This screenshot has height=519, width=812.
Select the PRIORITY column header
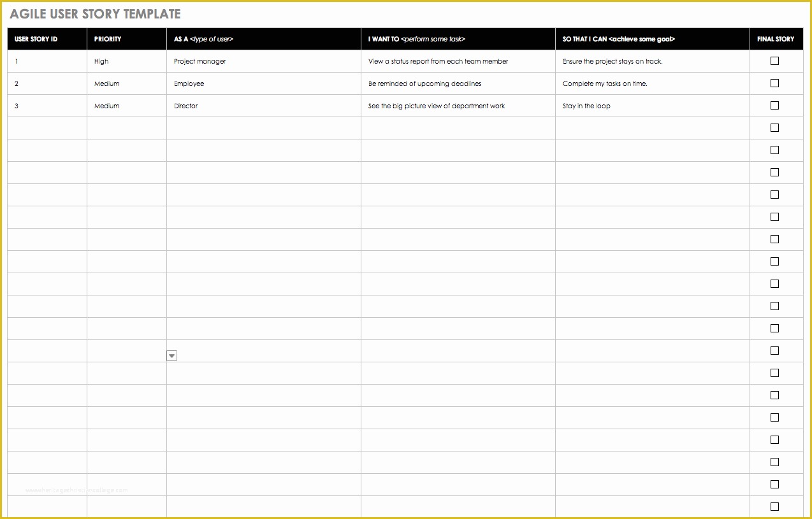[x=127, y=39]
